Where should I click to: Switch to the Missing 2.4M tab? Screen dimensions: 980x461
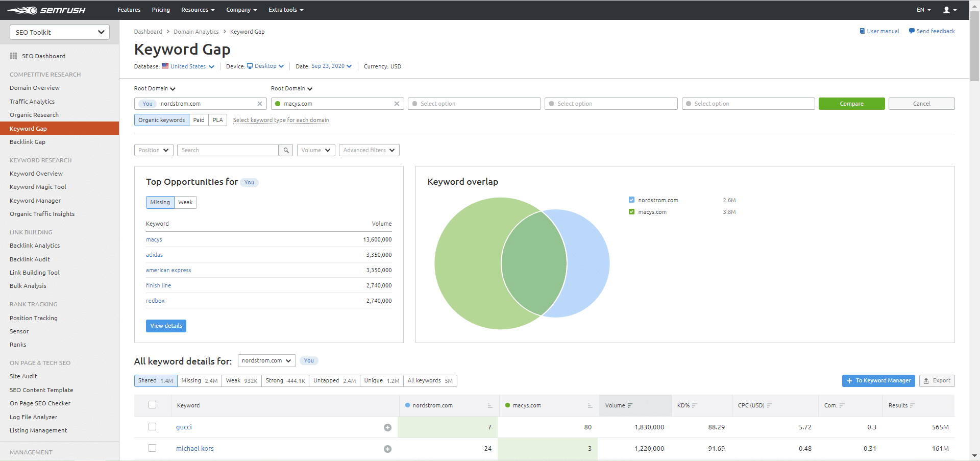tap(199, 381)
